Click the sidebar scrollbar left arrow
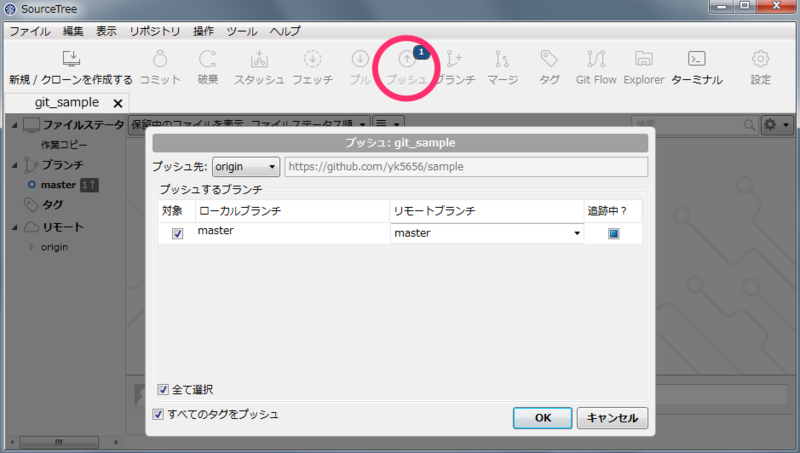The height and width of the screenshot is (453, 800). 12,442
